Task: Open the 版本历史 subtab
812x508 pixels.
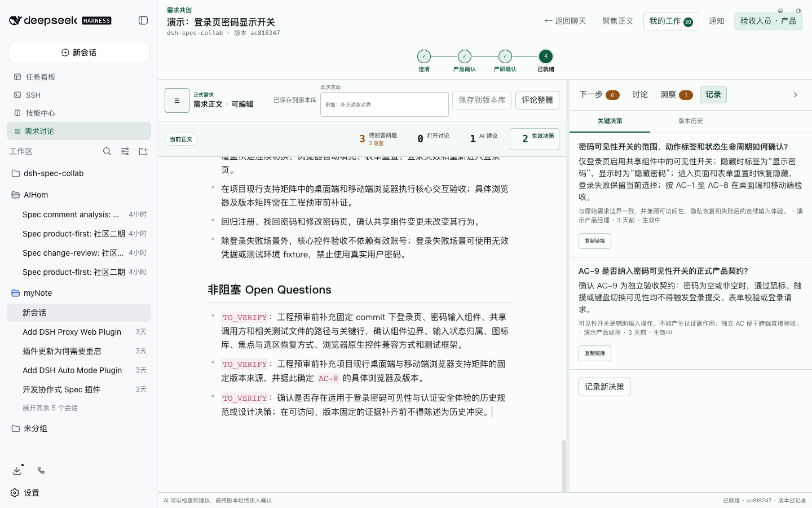Action: (x=691, y=121)
